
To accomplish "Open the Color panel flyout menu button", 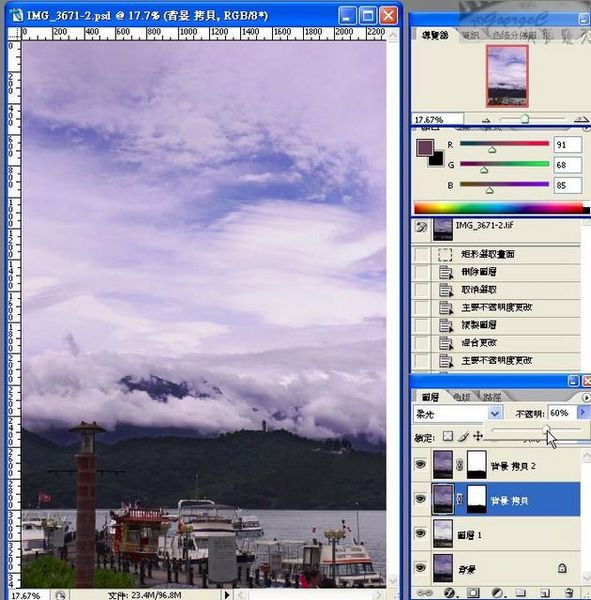I will pos(587,129).
